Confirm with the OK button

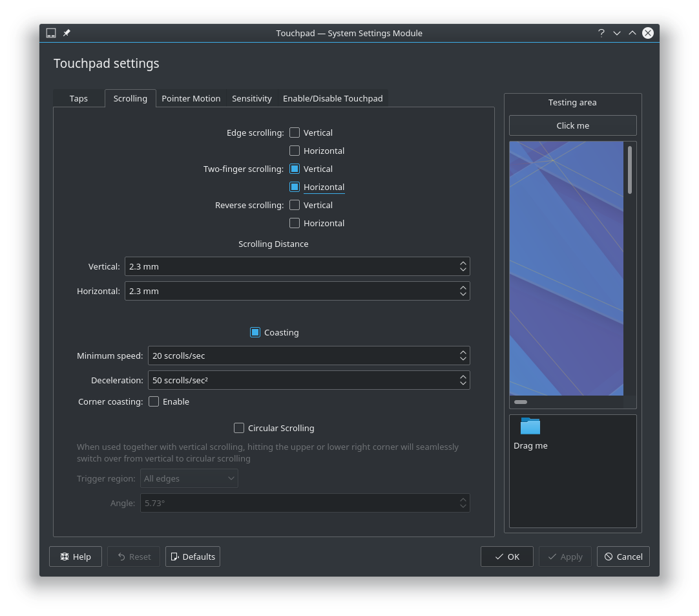[507, 557]
